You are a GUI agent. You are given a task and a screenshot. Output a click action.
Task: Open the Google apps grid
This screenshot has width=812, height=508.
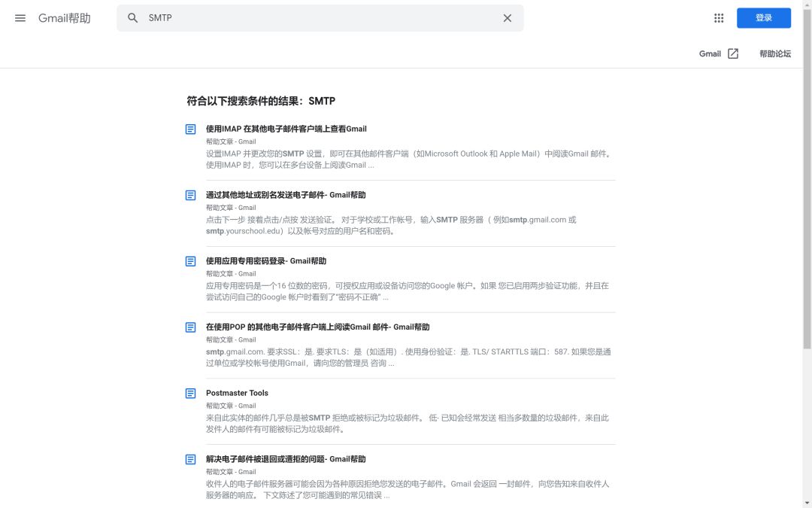tap(719, 18)
